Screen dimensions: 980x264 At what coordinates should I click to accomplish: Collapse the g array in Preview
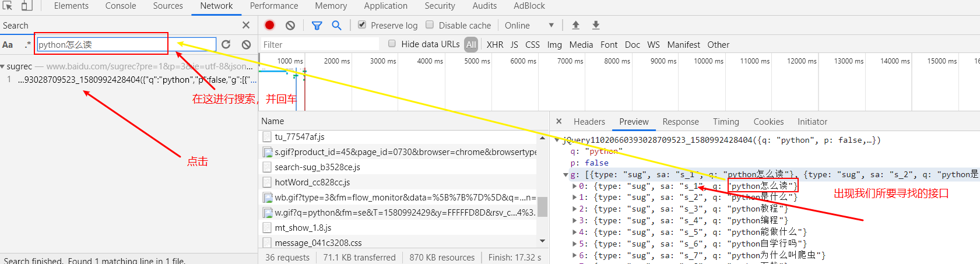click(x=565, y=175)
